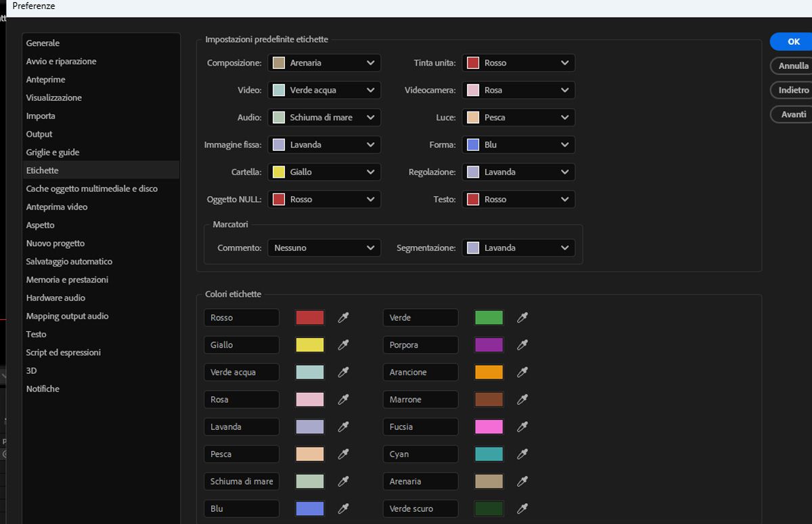Viewport: 812px width, 524px height.
Task: Pick a color with the Cyan eyedropper
Action: click(522, 454)
